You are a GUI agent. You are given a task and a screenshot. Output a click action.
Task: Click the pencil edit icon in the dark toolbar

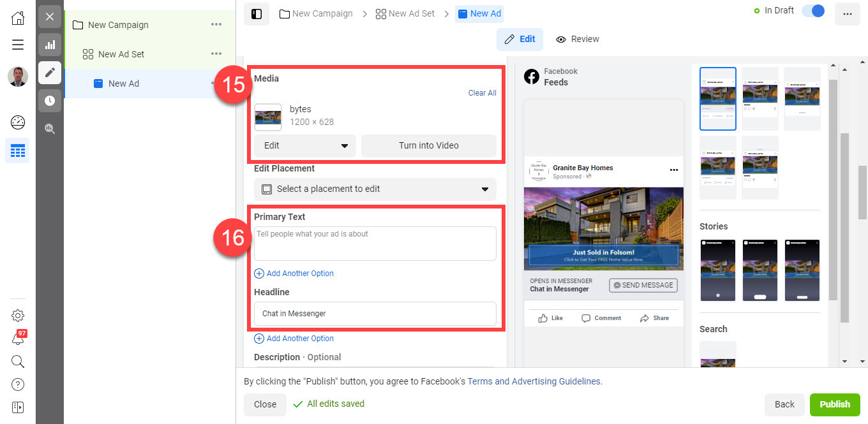49,73
